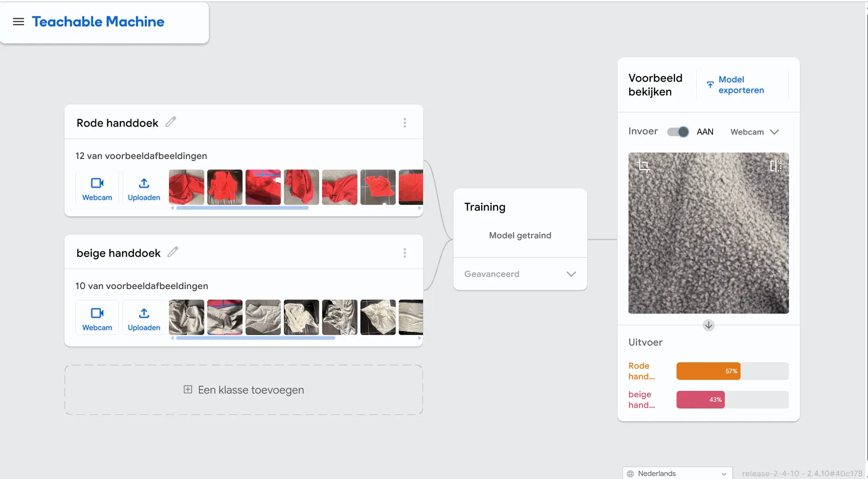Edit the Rode handdoek class name
Screen dimensions: 868x479
170,122
